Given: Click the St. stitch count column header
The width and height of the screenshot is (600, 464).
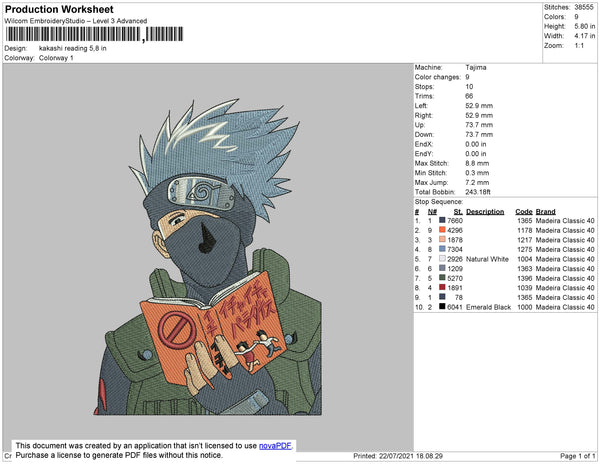Looking at the screenshot, I should click(458, 212).
